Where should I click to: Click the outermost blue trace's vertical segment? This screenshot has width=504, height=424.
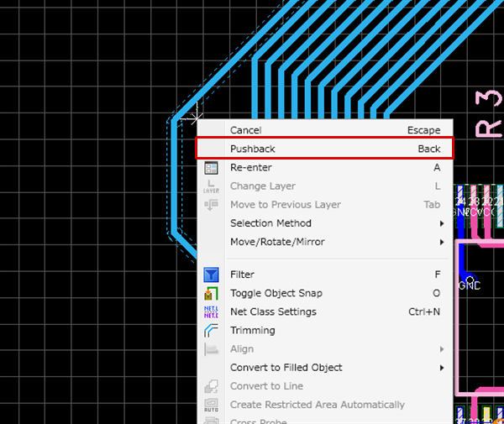[174, 176]
